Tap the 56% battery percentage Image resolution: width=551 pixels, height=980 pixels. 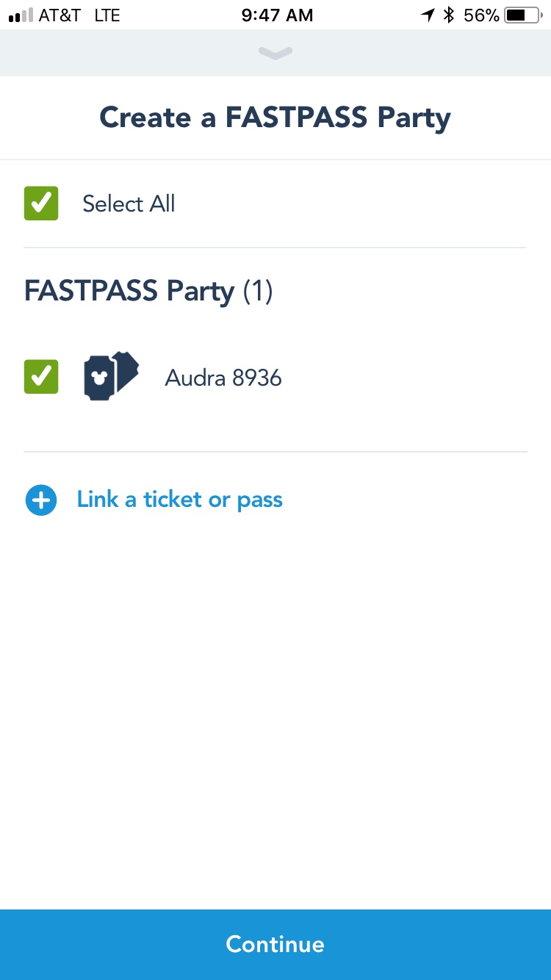[x=481, y=15]
